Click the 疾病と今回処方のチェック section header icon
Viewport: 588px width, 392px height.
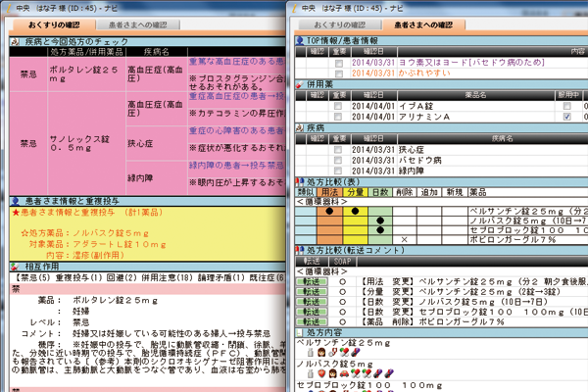tap(16, 41)
